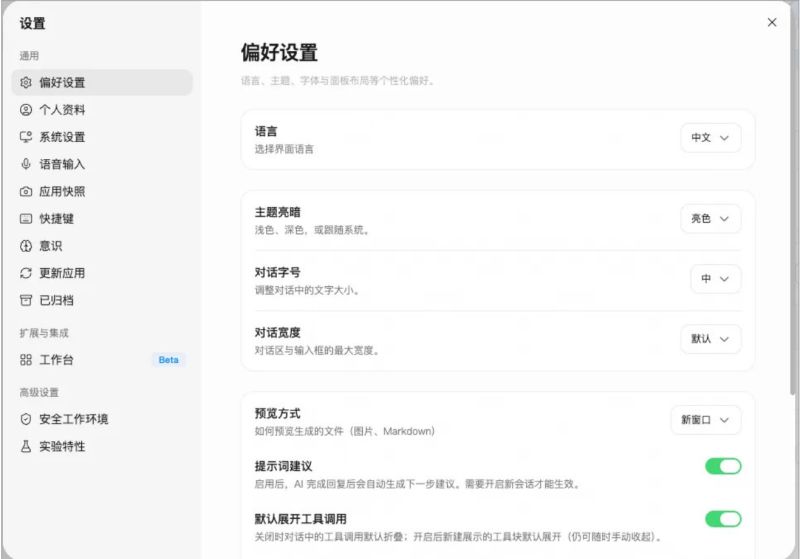
Task: Turn off the 默认展开工具调用 toggle
Action: [x=723, y=519]
